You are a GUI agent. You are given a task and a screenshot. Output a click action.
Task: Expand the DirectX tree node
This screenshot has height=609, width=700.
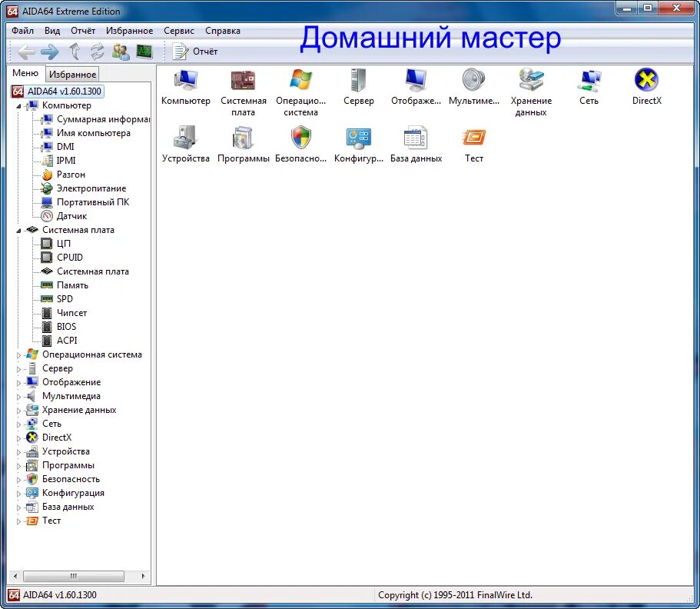tap(18, 438)
